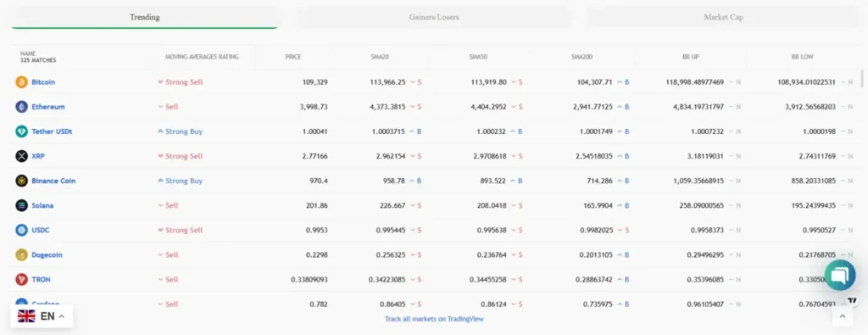Click Tether USDt's Strong Buy rating

181,131
